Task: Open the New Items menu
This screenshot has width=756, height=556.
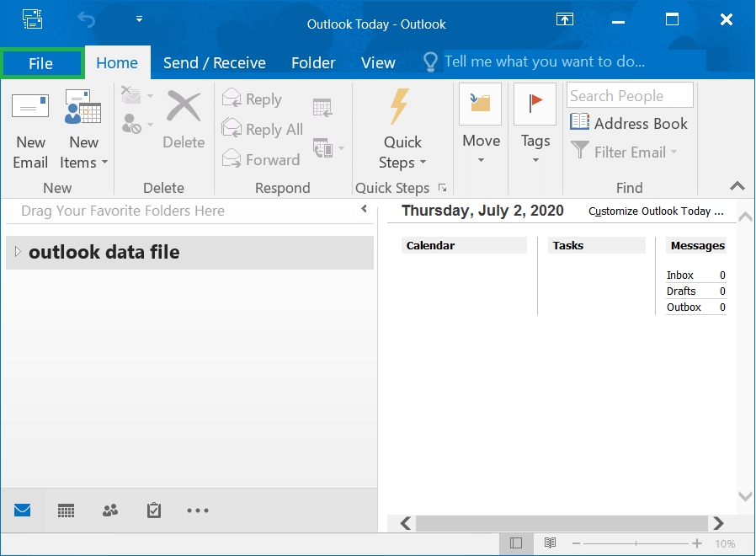Action: click(83, 130)
